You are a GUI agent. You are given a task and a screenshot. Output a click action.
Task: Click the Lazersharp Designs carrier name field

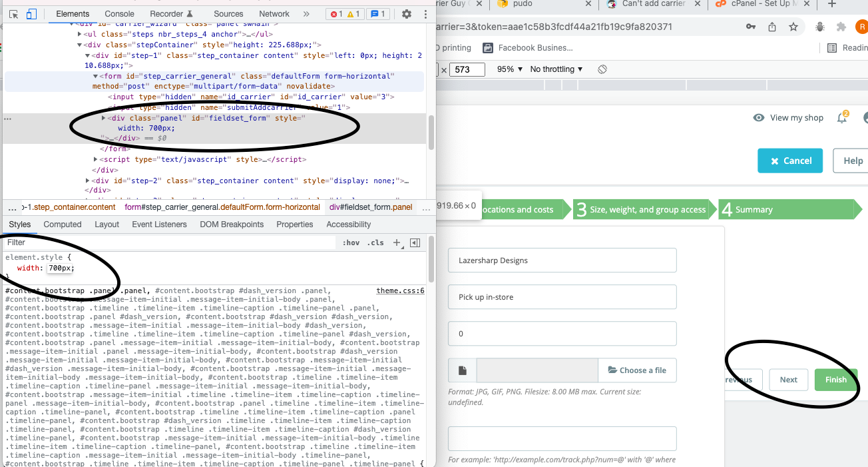(x=562, y=260)
